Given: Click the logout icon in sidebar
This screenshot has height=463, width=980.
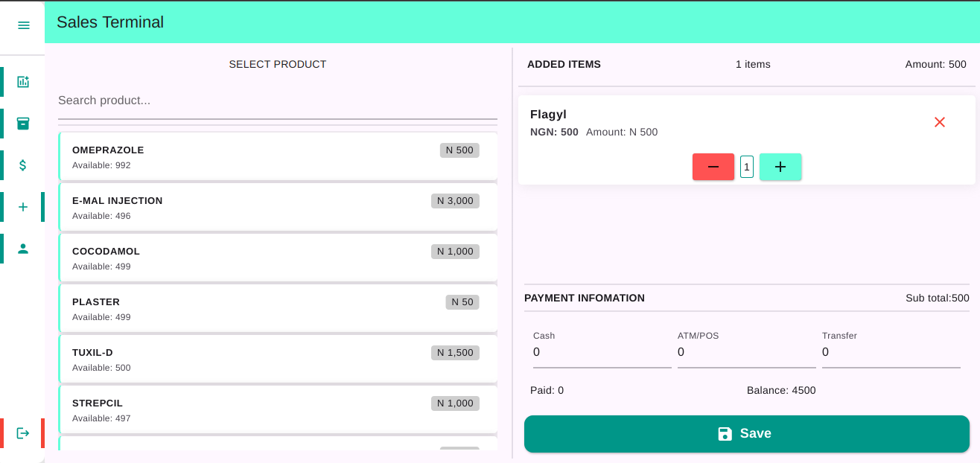Looking at the screenshot, I should point(23,433).
